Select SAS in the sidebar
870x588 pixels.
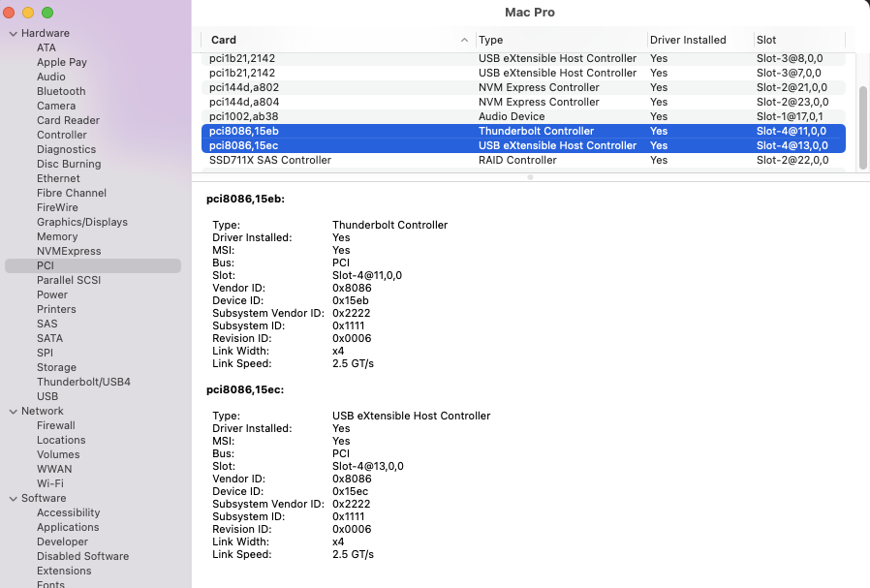click(47, 324)
